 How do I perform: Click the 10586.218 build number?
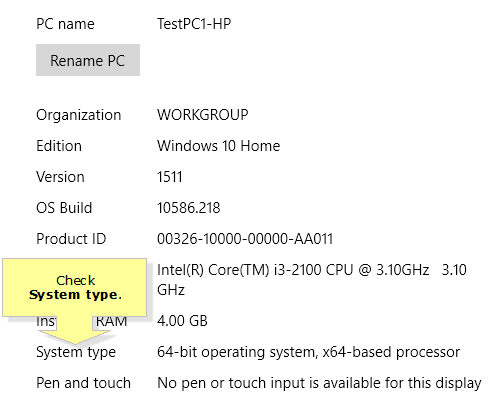pos(189,208)
